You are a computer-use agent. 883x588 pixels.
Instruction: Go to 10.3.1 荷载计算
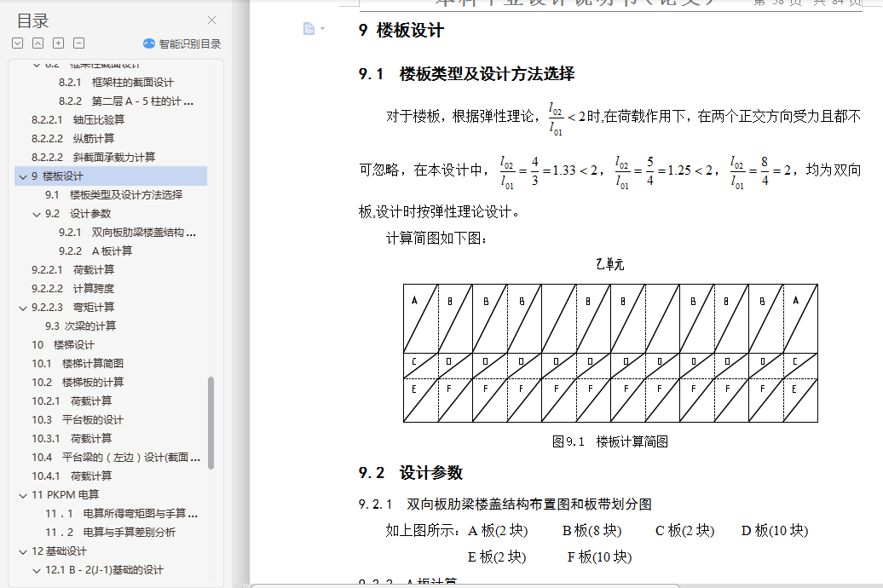click(72, 438)
